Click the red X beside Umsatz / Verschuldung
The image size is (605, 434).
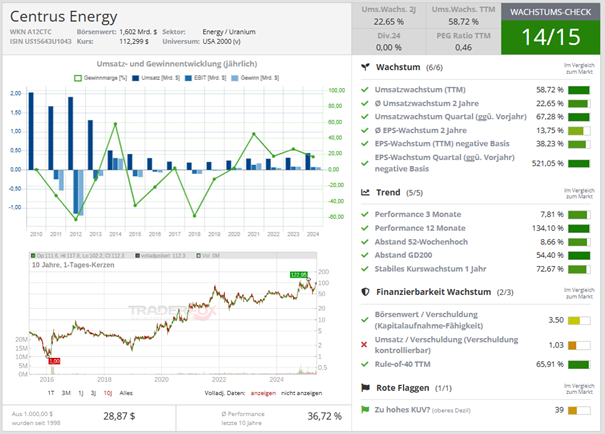[x=364, y=344]
